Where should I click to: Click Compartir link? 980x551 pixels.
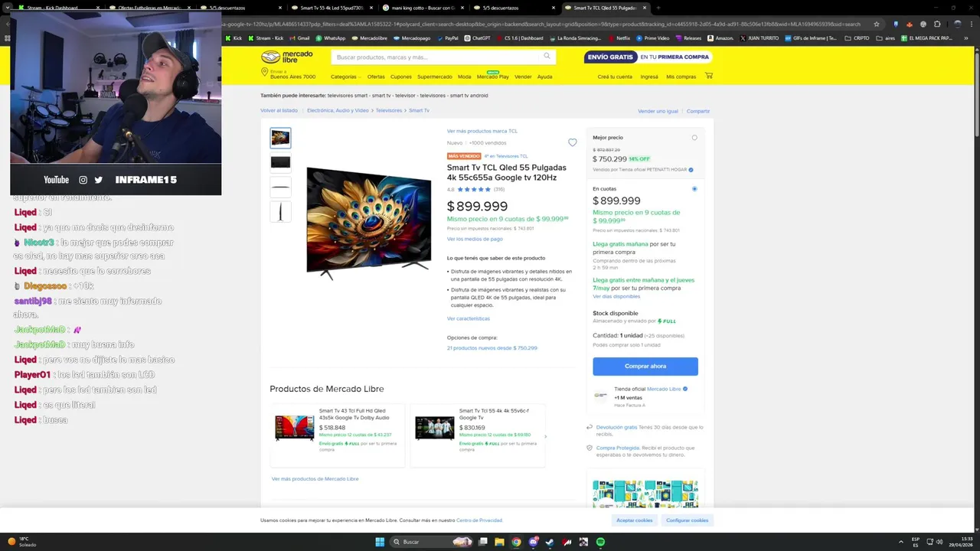[698, 111]
